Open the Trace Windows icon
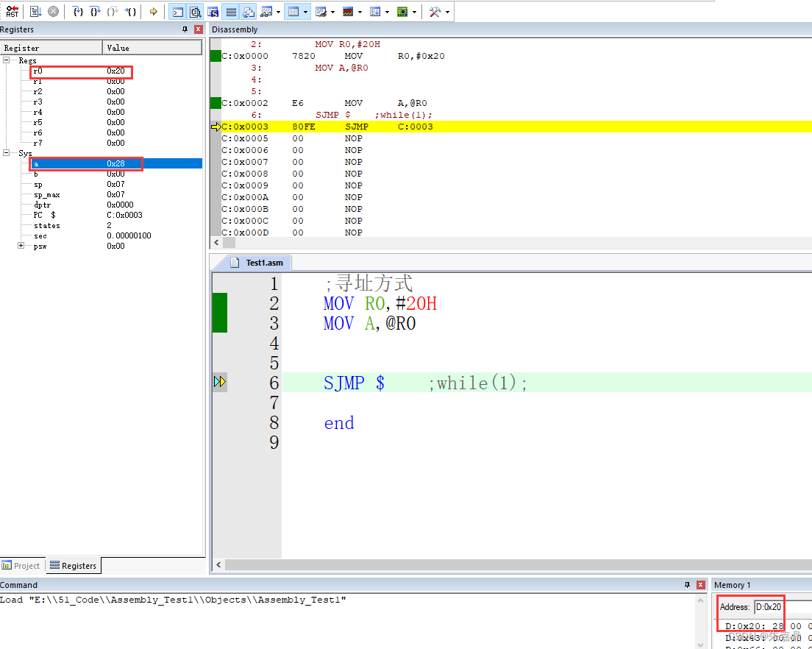This screenshot has height=649, width=812. pos(375,11)
